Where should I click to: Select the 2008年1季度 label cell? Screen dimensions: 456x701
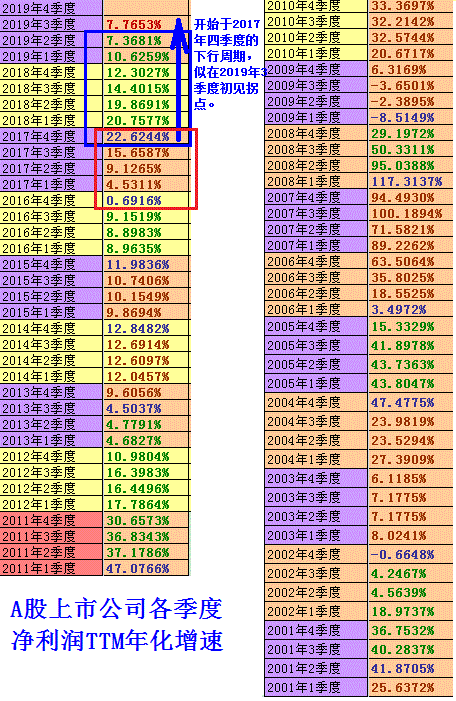point(316,181)
